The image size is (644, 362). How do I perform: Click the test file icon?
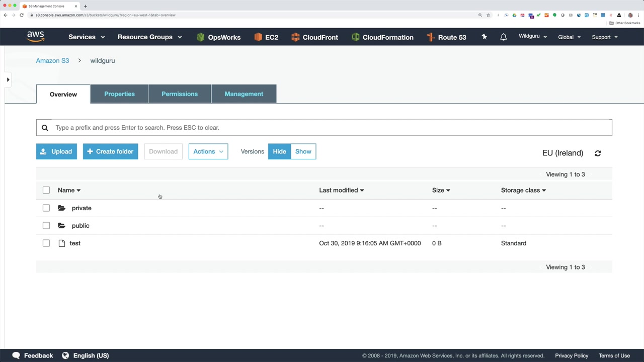[x=62, y=243]
